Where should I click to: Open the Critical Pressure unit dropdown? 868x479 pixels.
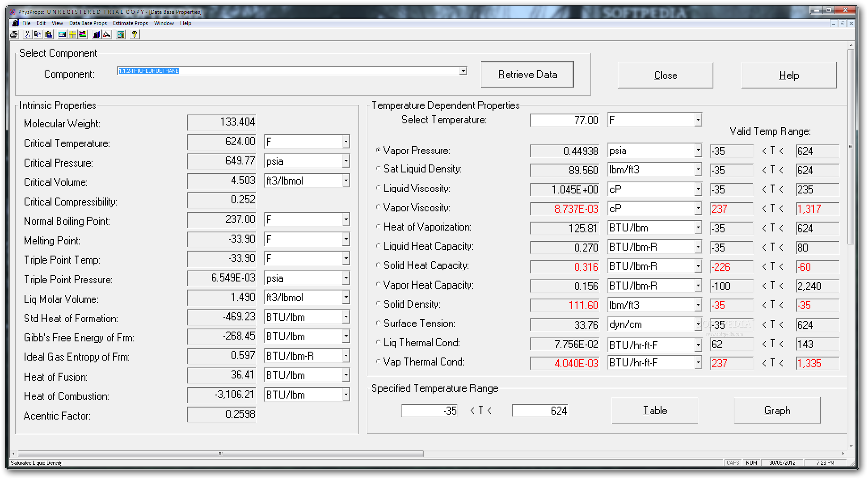pyautogui.click(x=346, y=161)
